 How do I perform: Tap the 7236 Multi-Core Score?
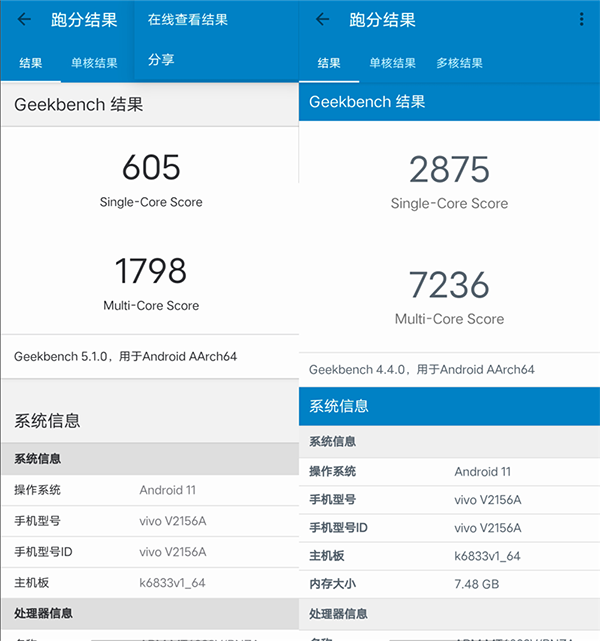(449, 285)
